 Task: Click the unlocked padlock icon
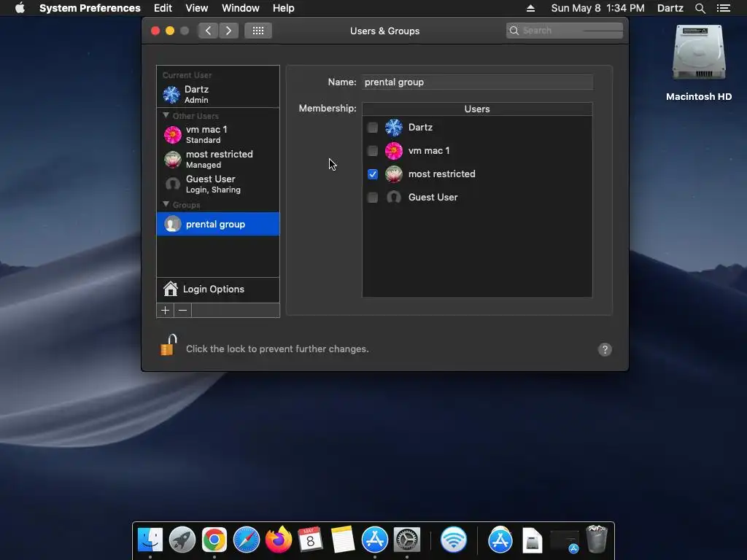pyautogui.click(x=169, y=345)
